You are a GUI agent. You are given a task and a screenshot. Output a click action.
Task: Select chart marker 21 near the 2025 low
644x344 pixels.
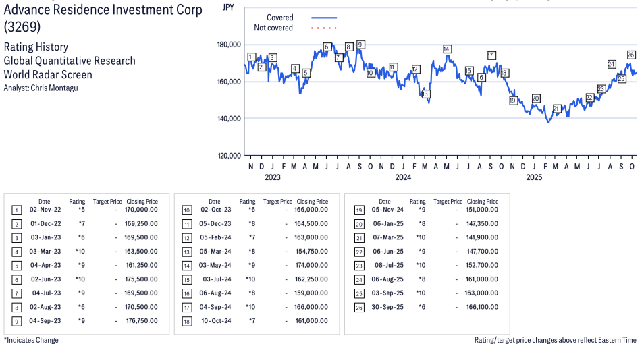pyautogui.click(x=557, y=109)
